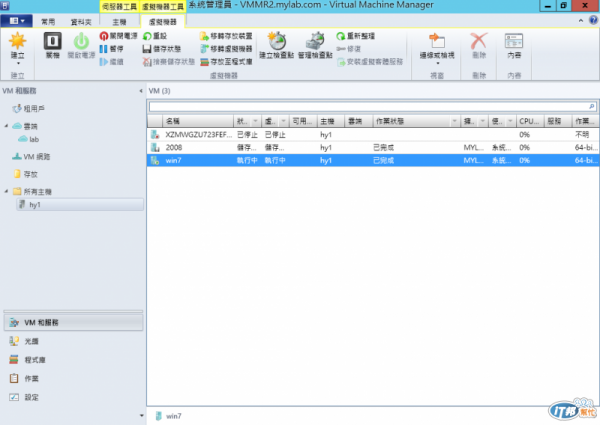Screen dimensions: 600x425
Task: Click the Power On (開啟電源) icon
Action: [81, 41]
